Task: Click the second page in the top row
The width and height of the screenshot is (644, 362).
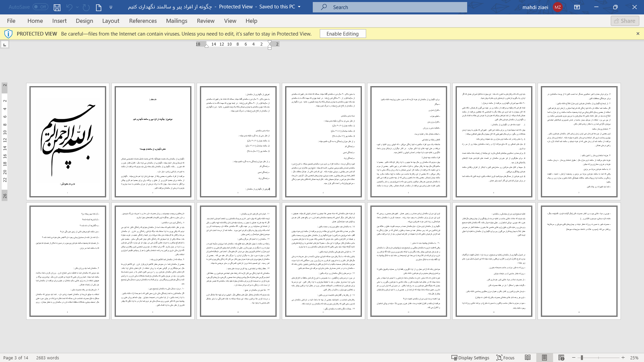Action: point(153,142)
